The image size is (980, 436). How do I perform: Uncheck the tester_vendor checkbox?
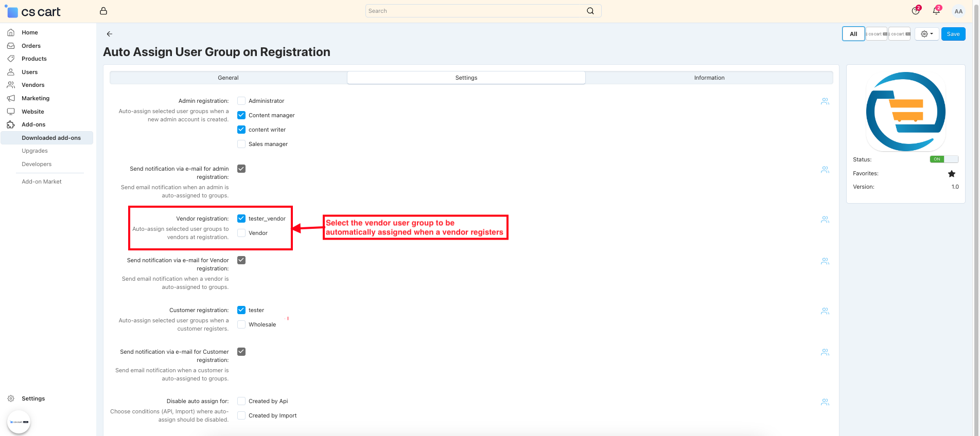(x=241, y=219)
